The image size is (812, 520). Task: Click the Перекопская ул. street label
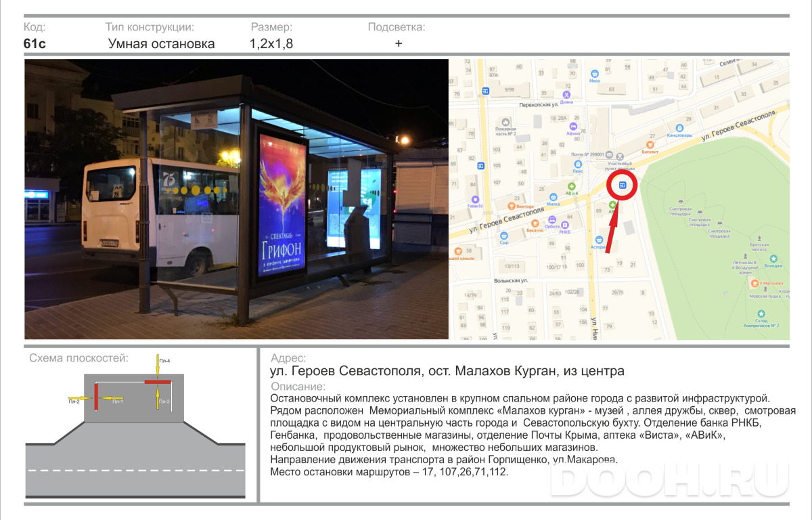pyautogui.click(x=538, y=106)
